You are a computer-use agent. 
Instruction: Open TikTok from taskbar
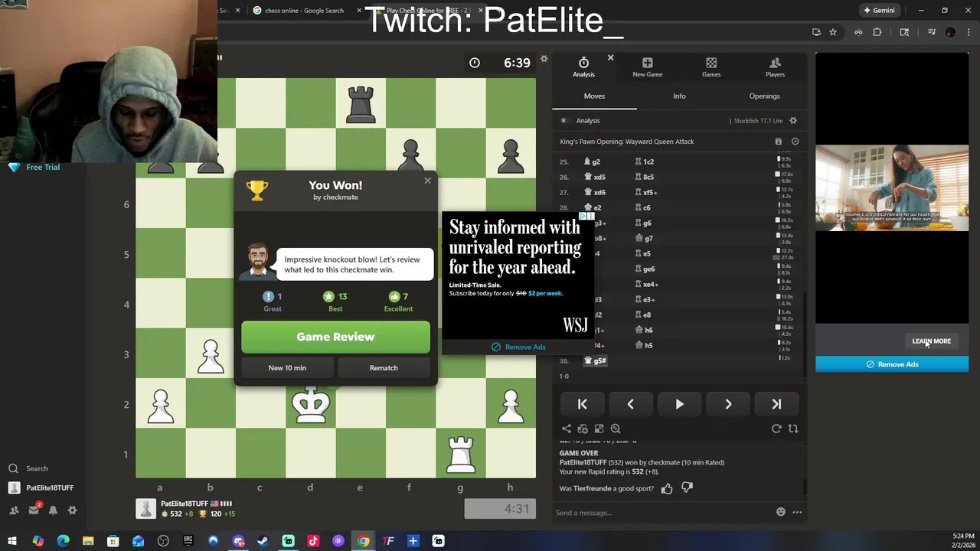tap(313, 541)
